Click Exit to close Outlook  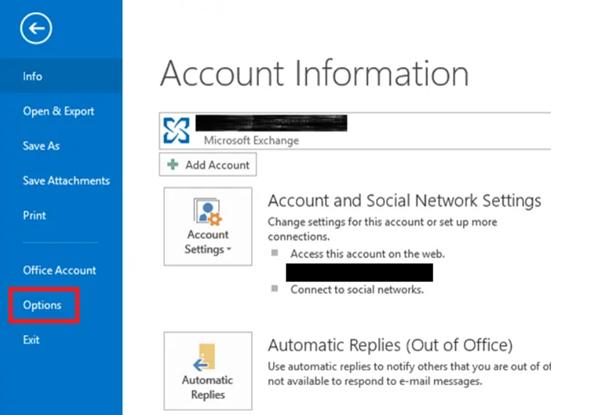click(x=32, y=340)
